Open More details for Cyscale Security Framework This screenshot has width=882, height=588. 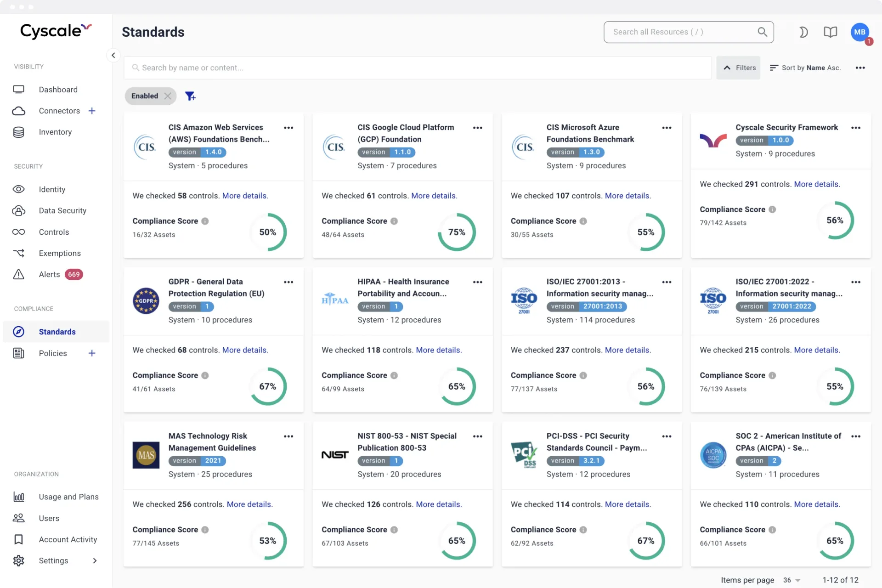point(816,184)
